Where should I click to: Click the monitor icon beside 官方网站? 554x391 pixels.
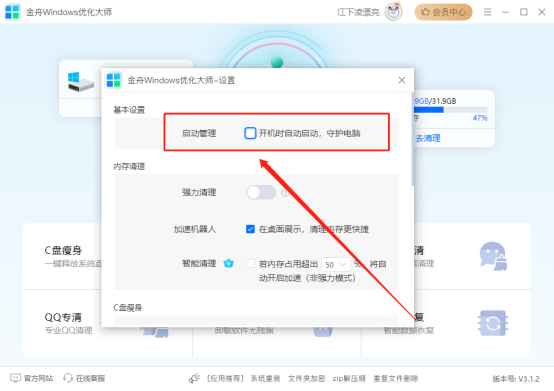click(x=16, y=378)
